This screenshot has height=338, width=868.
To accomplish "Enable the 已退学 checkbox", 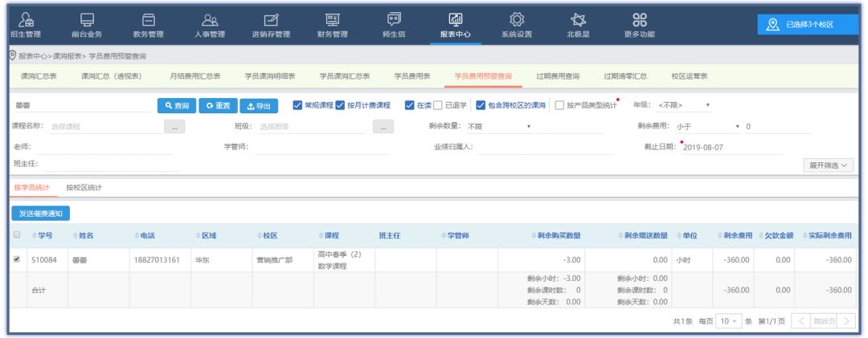I will coord(438,105).
